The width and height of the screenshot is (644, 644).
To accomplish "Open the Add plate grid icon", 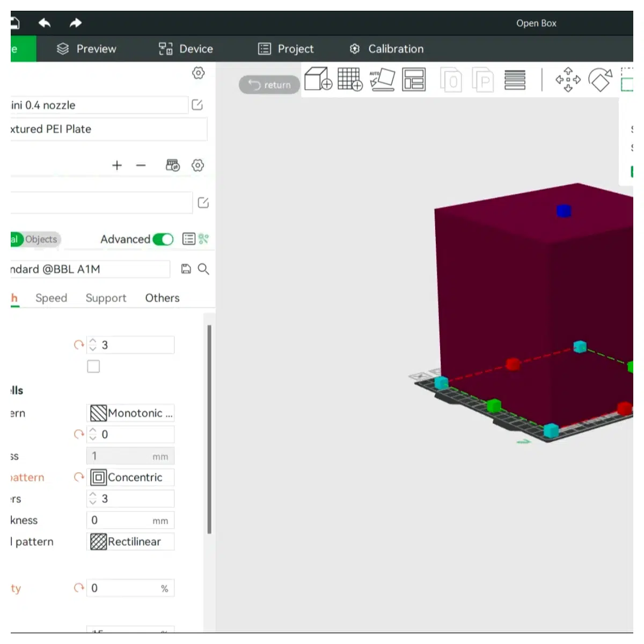I will pos(350,79).
